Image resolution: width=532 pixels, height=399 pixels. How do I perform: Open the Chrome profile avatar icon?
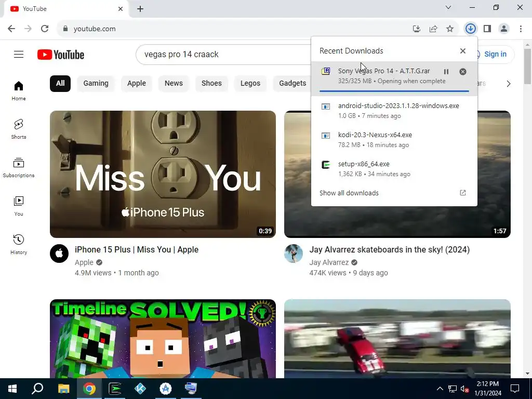click(504, 29)
